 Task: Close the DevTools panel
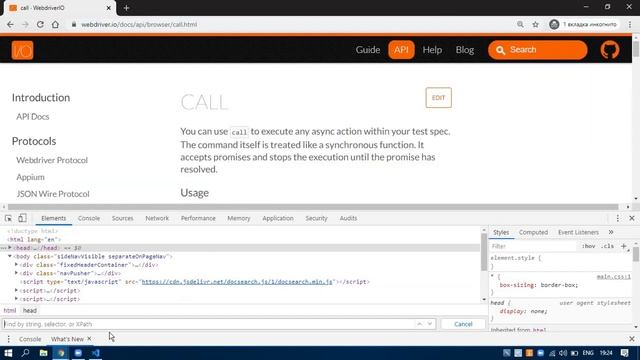(x=632, y=218)
